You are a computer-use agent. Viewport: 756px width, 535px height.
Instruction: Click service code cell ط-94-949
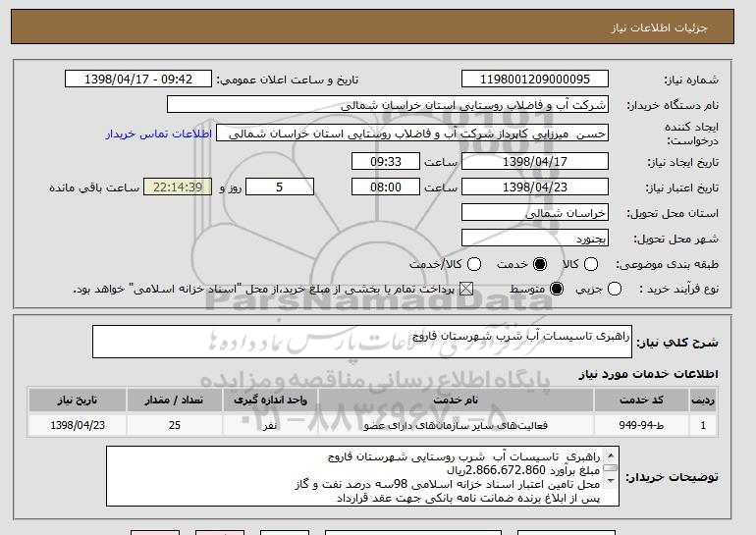pyautogui.click(x=641, y=425)
